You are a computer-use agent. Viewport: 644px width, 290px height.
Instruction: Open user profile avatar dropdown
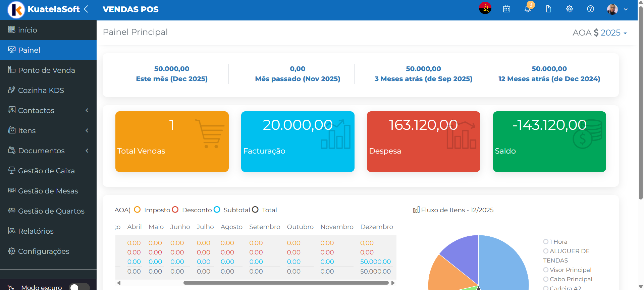616,9
